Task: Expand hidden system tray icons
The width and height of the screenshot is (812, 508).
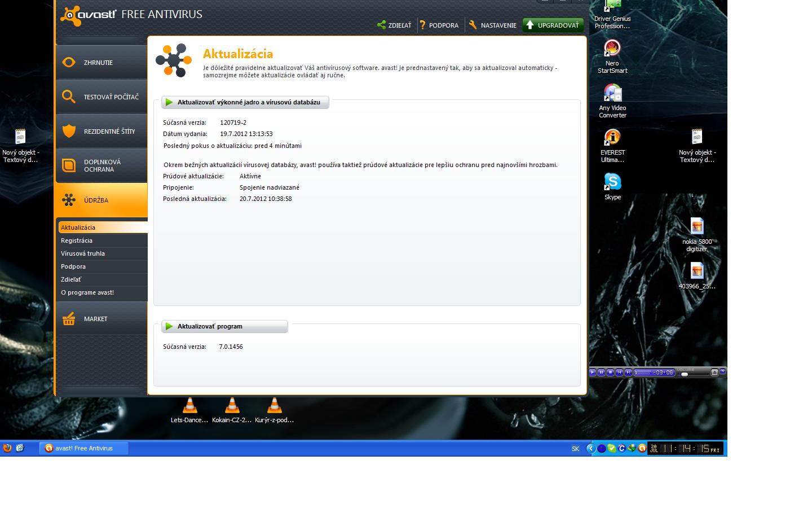Action: click(x=591, y=449)
